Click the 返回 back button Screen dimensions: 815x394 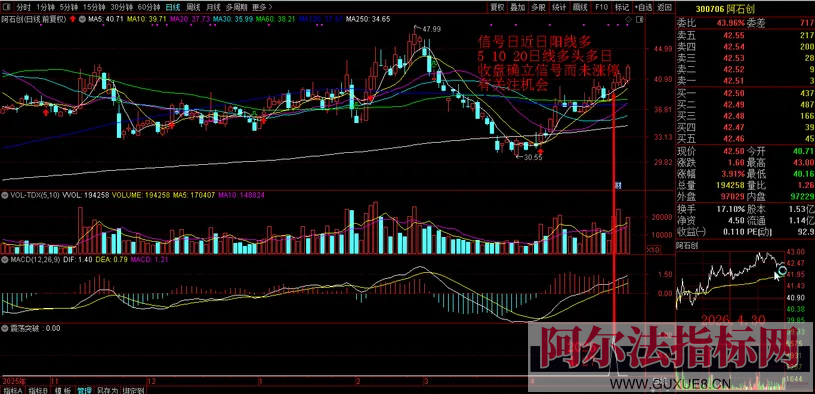tap(664, 7)
